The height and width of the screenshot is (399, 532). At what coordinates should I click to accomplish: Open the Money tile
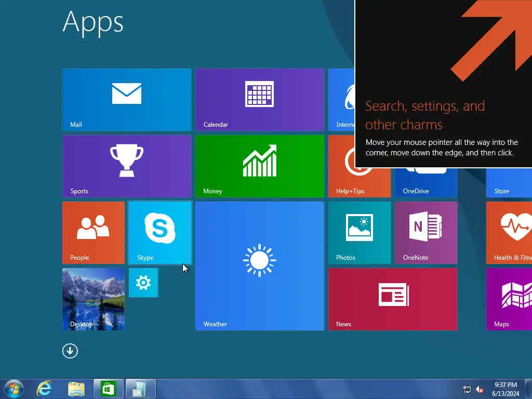[x=260, y=166]
